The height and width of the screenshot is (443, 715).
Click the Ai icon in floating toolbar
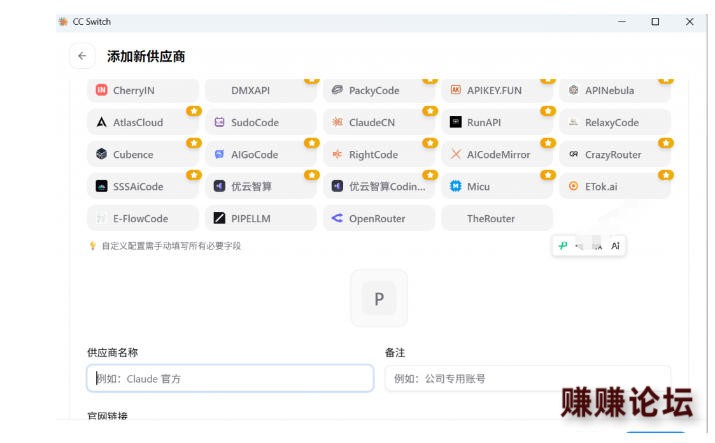tap(615, 246)
